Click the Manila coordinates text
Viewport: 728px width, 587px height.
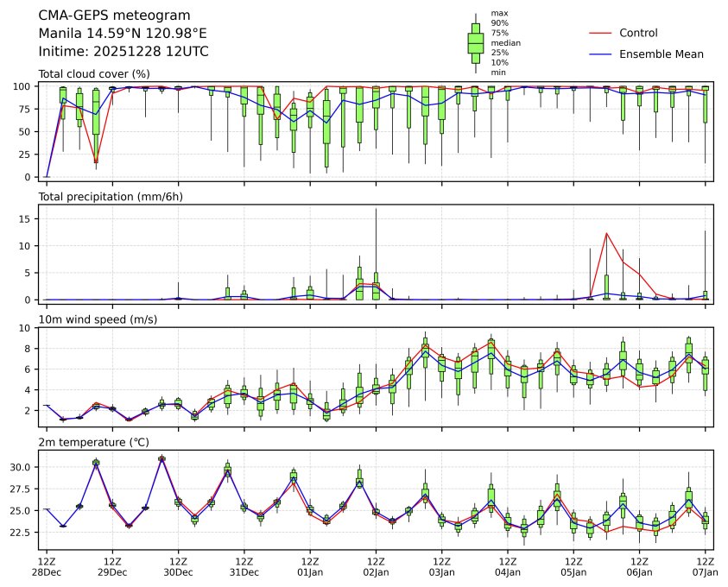[x=123, y=34]
